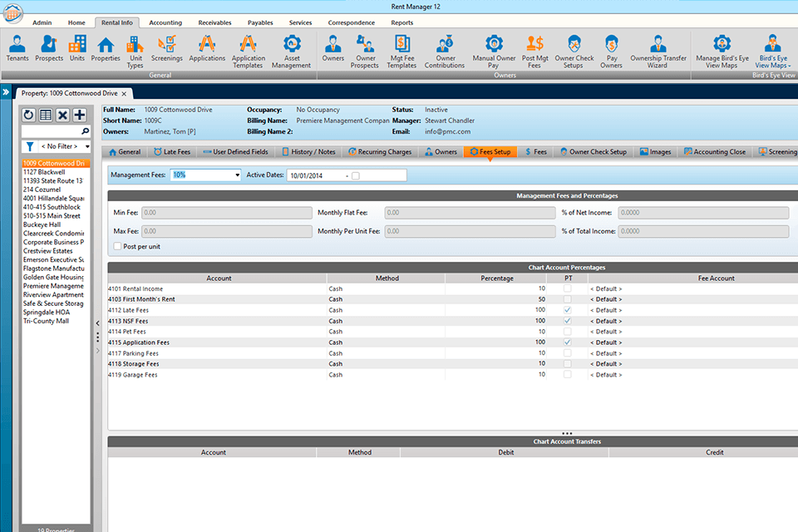Select Tri-County Mall property

click(x=46, y=321)
